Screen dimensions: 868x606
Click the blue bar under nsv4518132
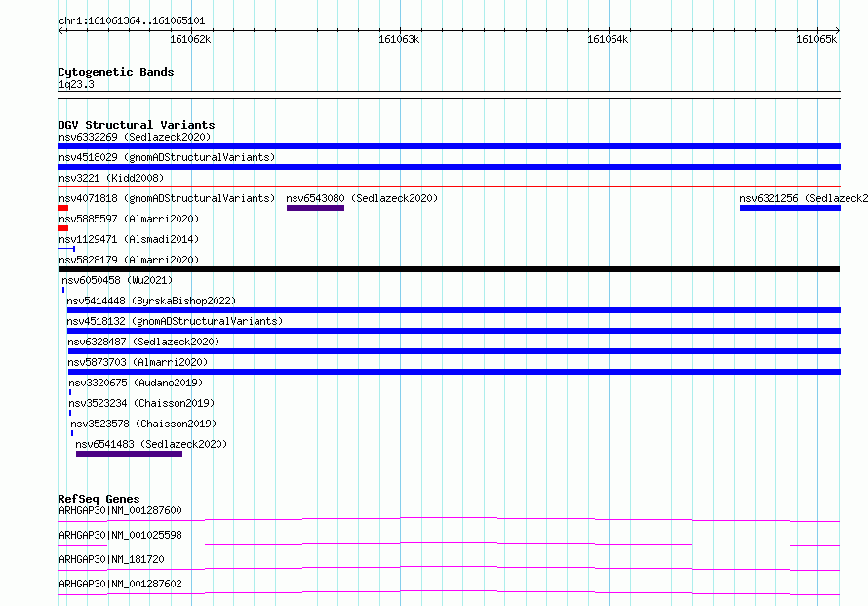click(x=454, y=331)
